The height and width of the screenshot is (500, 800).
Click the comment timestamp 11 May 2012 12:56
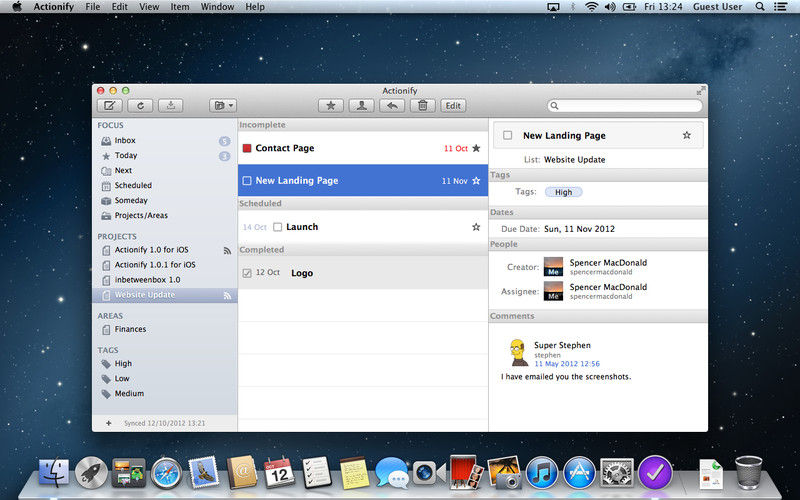click(567, 364)
